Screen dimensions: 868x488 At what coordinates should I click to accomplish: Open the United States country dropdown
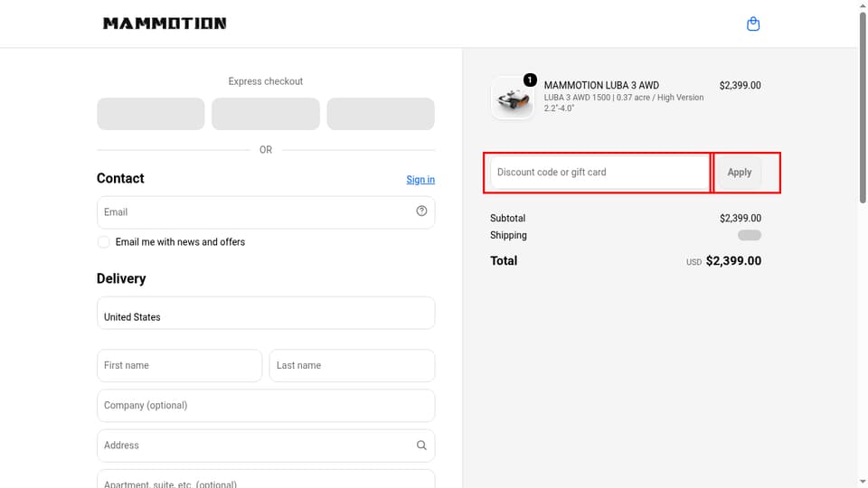pyautogui.click(x=266, y=313)
